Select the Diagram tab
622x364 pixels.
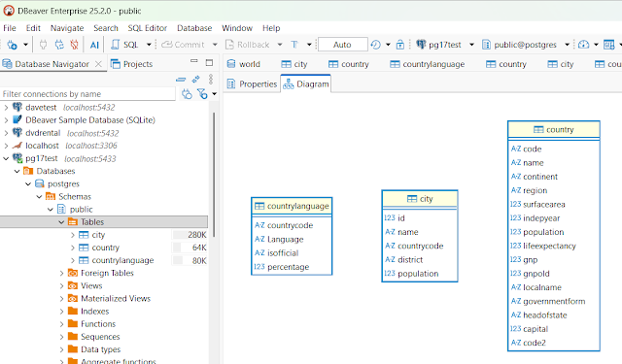click(x=306, y=84)
